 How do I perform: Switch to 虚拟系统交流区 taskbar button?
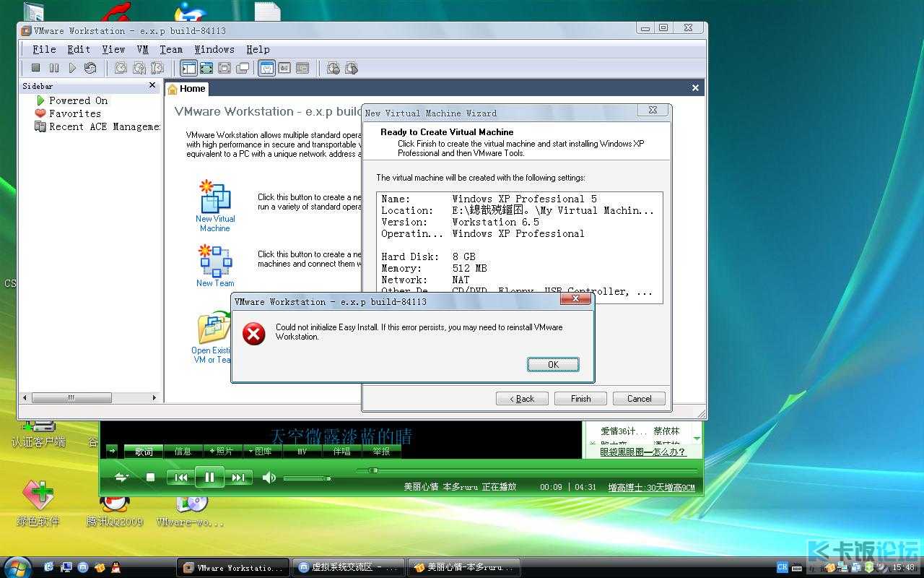point(349,568)
